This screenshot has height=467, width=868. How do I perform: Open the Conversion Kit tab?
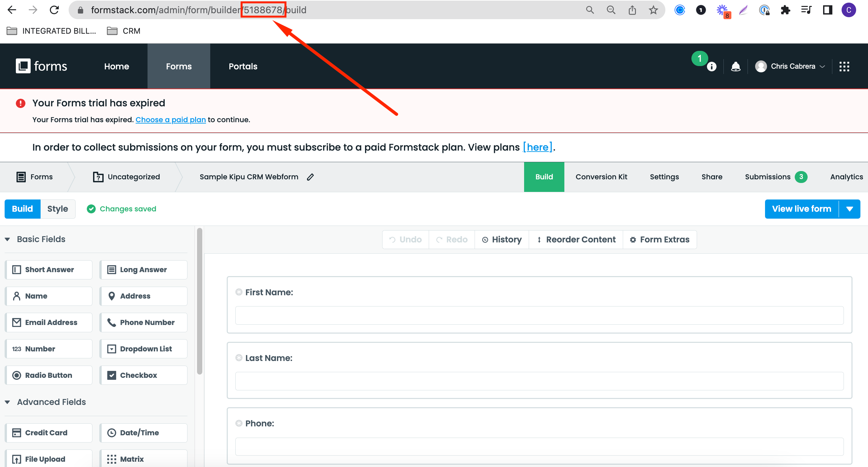click(x=601, y=177)
